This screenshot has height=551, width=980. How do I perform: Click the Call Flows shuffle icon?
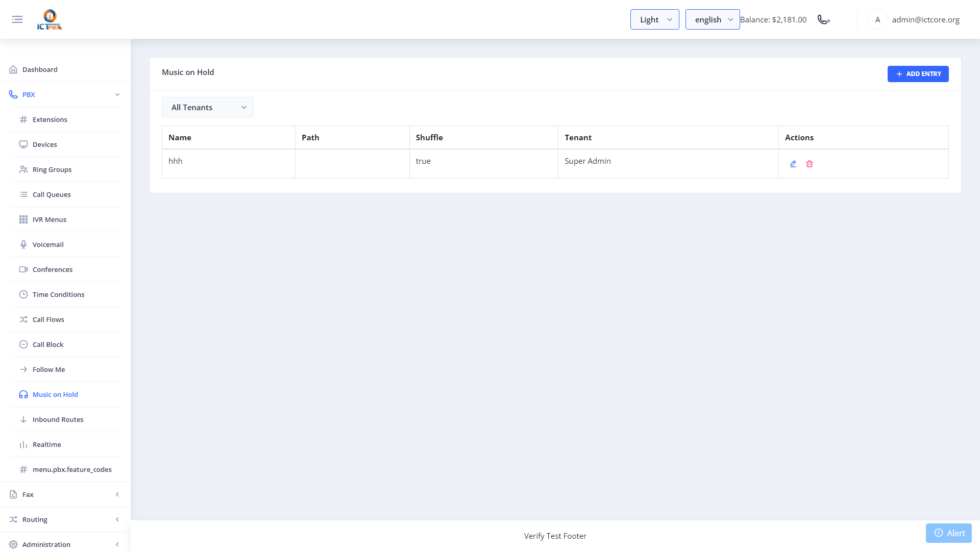coord(23,319)
